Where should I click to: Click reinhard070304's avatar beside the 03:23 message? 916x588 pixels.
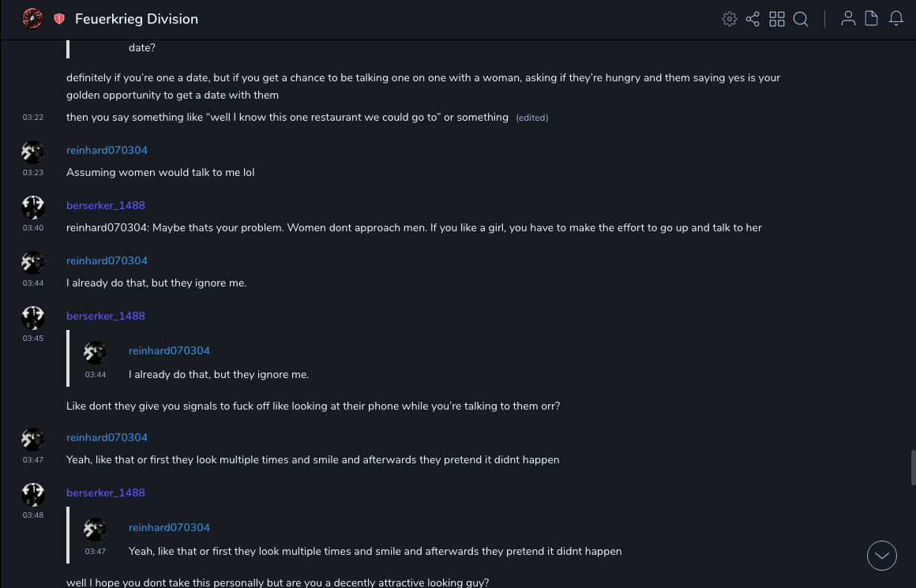pyautogui.click(x=33, y=152)
